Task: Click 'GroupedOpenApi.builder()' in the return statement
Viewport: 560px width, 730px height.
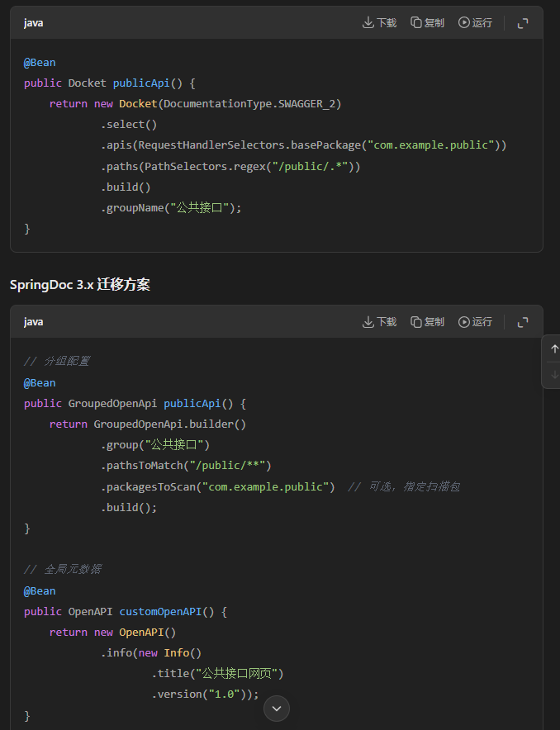Action: coord(170,424)
